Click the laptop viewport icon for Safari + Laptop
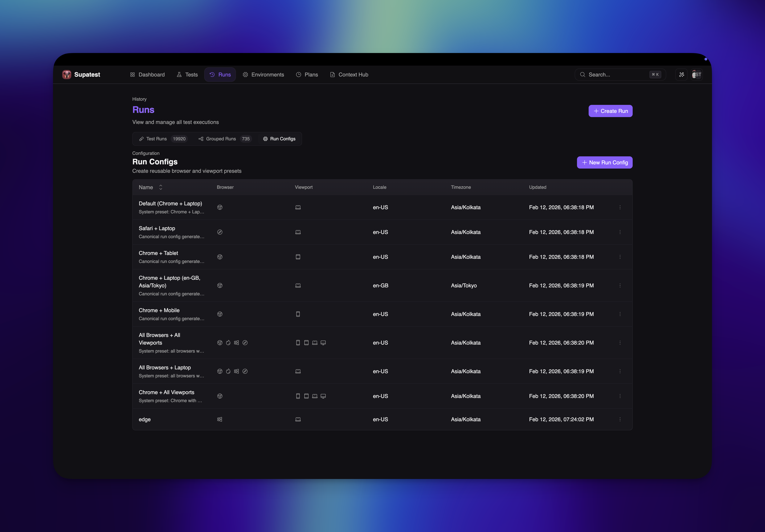The height and width of the screenshot is (532, 765). 298,232
